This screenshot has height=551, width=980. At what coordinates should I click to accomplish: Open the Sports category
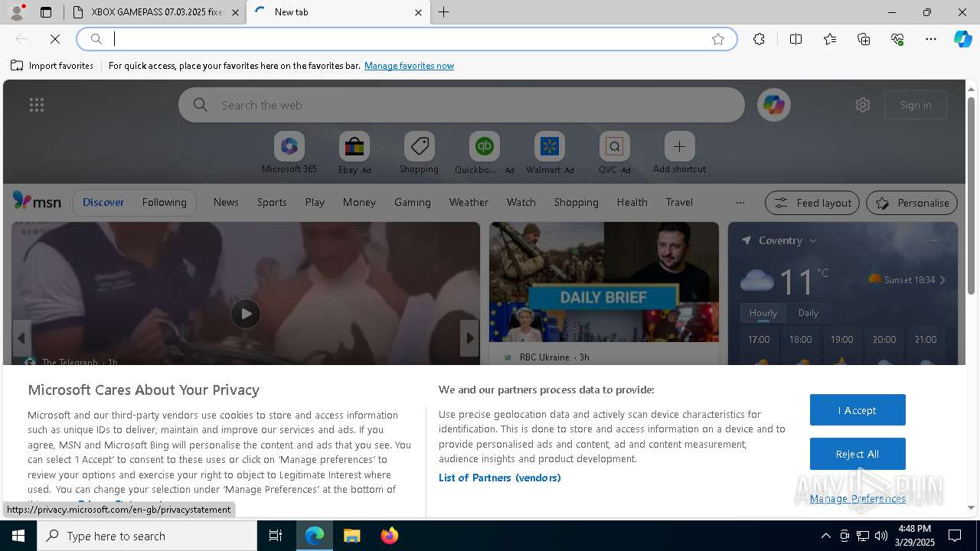[x=272, y=202]
